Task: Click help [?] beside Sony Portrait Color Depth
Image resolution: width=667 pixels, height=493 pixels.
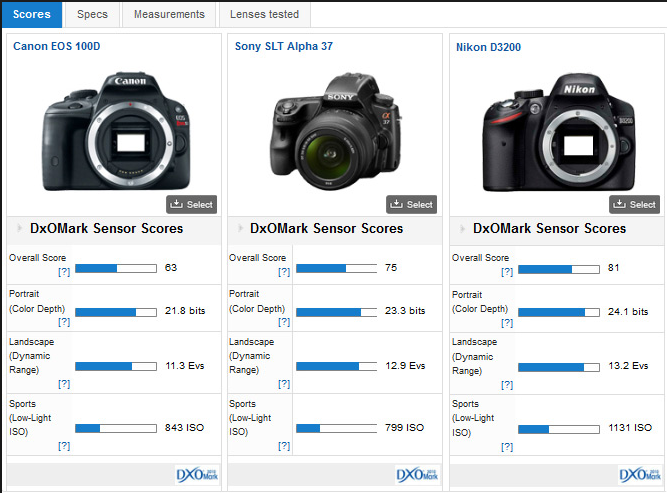Action: 285,322
